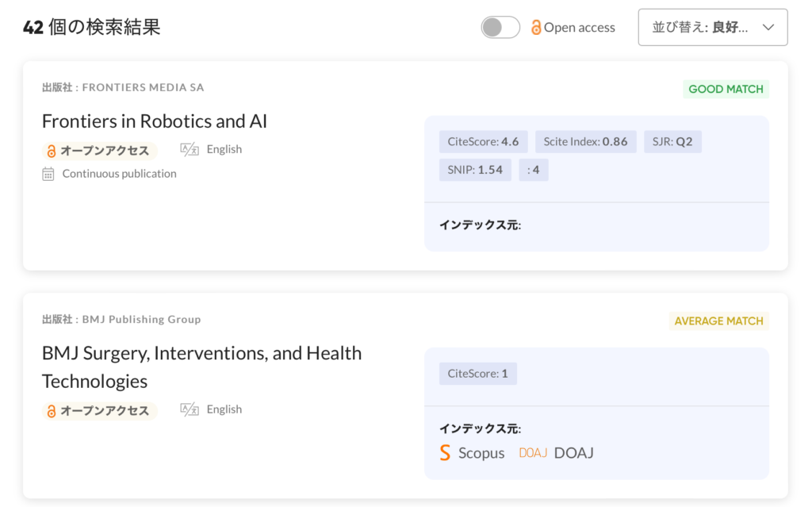Click the Scite Index 0.86 chip
The image size is (812, 507).
(585, 142)
